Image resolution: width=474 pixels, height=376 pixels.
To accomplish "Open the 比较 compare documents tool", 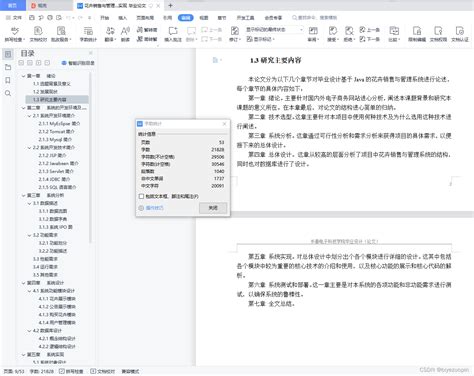I will 394,34.
